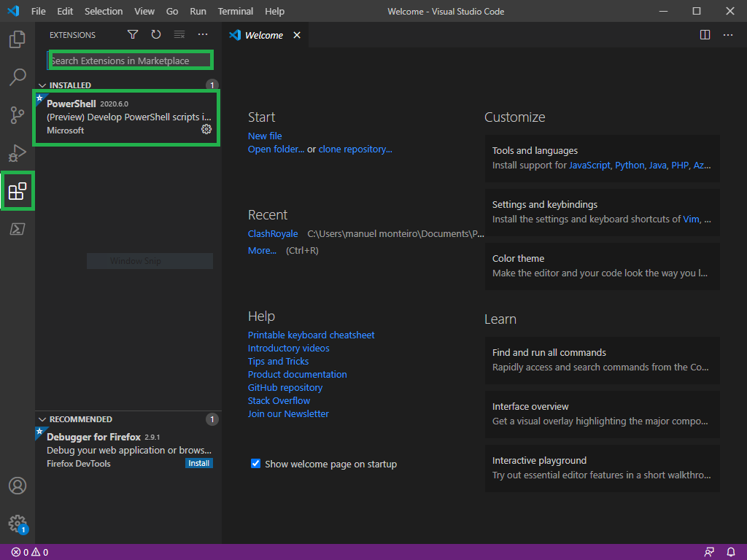Open Find and run all commands card
This screenshot has width=747, height=560.
tap(602, 360)
